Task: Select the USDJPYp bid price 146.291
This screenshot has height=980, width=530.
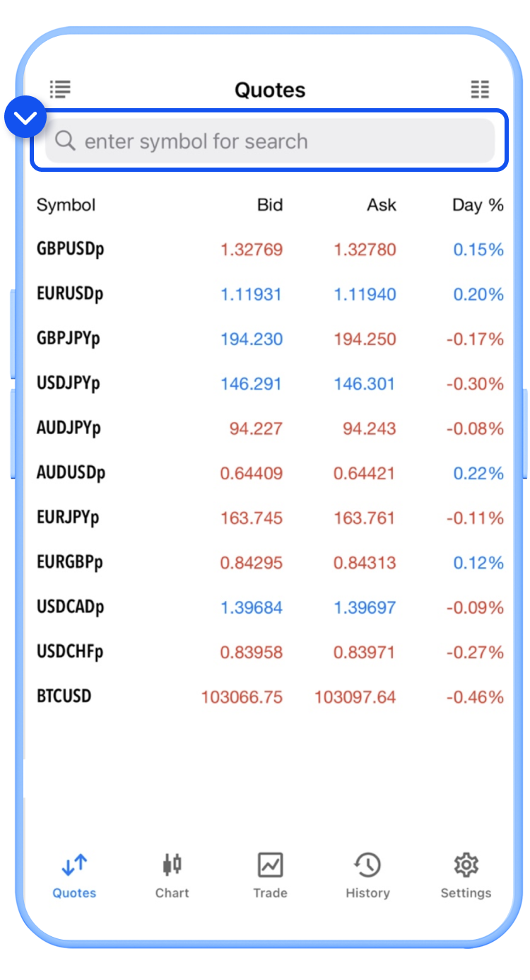Action: 251,384
